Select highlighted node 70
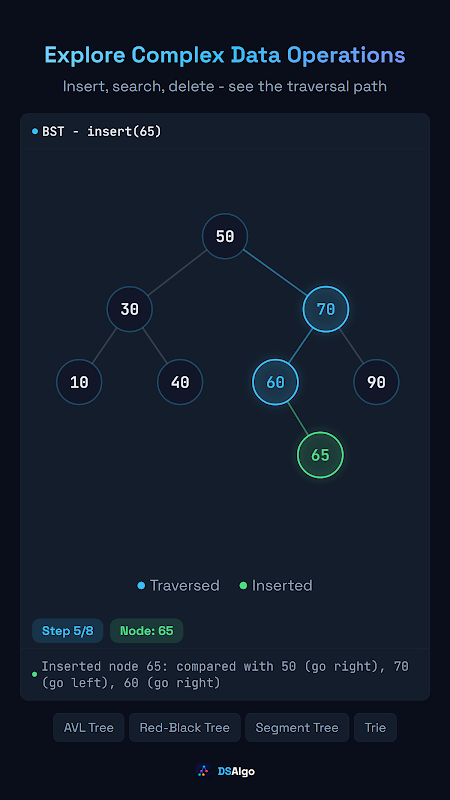450x800 pixels. tap(326, 309)
